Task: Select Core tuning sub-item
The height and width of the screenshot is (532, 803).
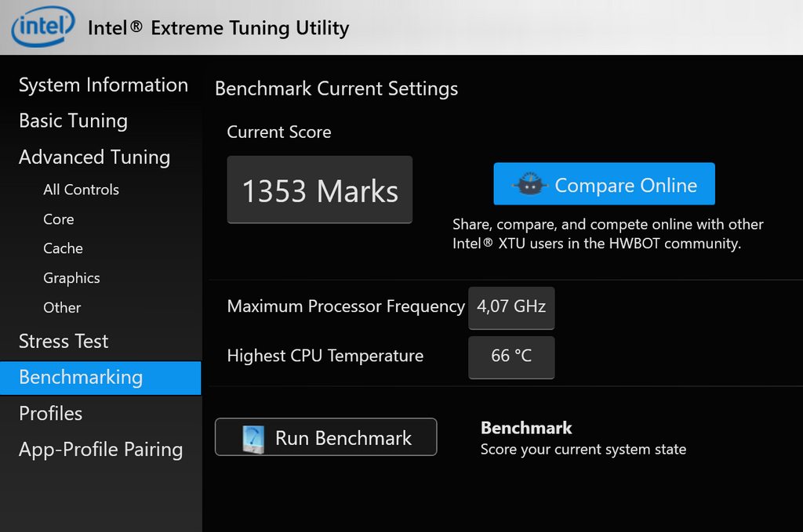Action: coord(58,219)
